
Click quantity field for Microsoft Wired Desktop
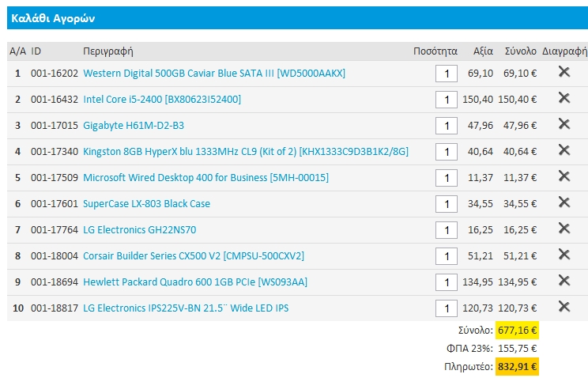coord(447,178)
